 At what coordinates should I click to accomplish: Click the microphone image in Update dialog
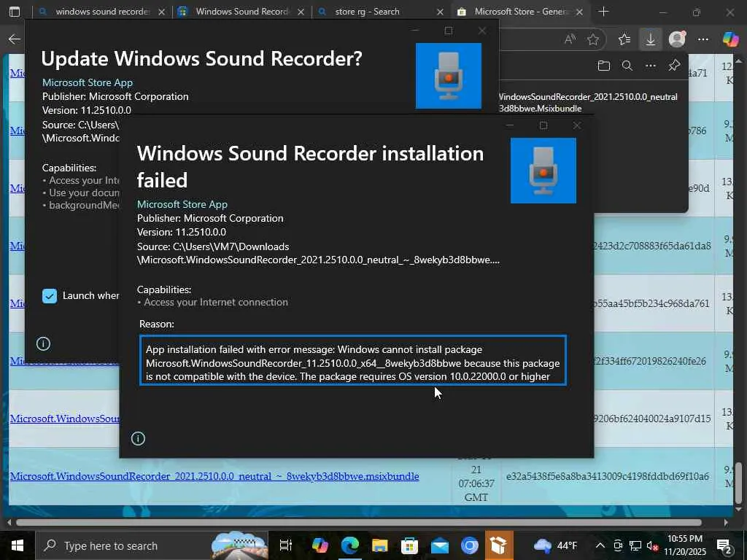pyautogui.click(x=449, y=76)
